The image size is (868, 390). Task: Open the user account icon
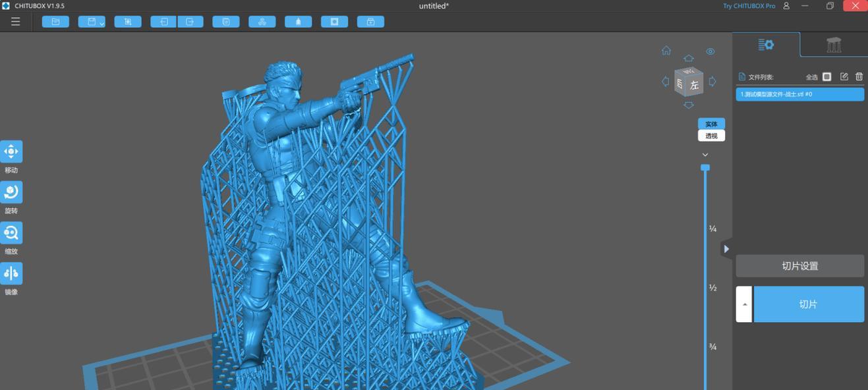pos(786,6)
